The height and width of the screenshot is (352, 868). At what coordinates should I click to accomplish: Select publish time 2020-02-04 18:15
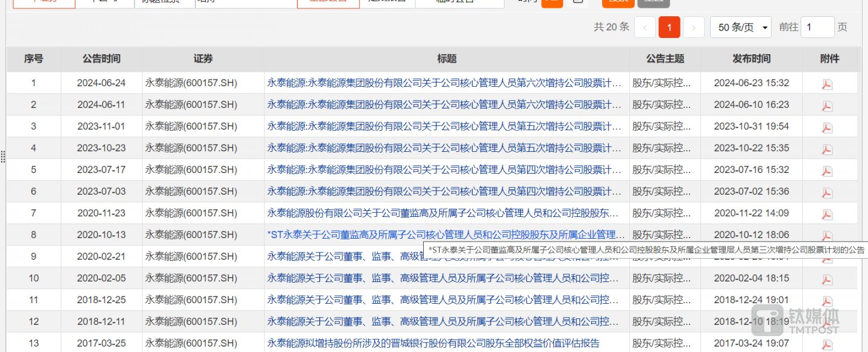tap(751, 278)
